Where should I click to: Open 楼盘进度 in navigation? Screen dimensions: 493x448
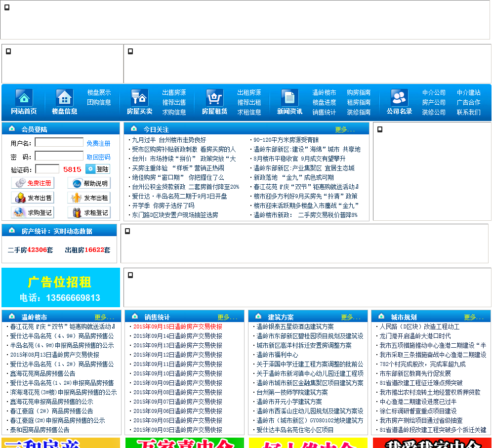point(324,102)
